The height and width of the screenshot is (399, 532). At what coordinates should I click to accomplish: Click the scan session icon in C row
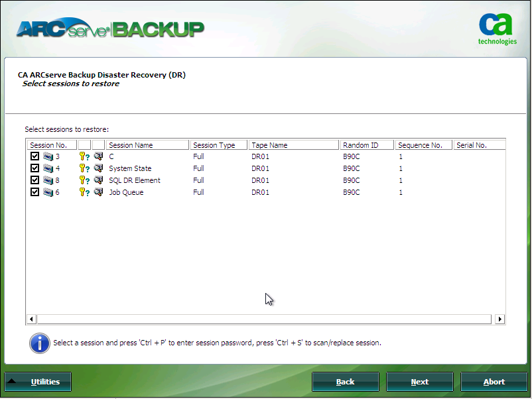click(98, 156)
